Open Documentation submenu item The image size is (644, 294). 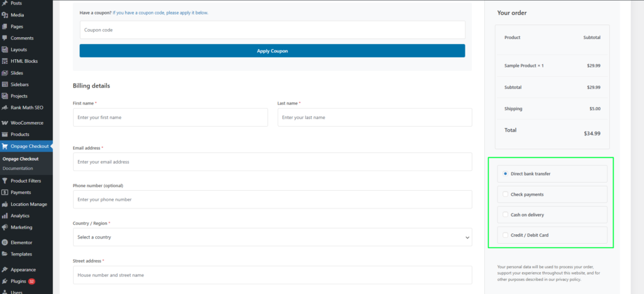point(18,169)
